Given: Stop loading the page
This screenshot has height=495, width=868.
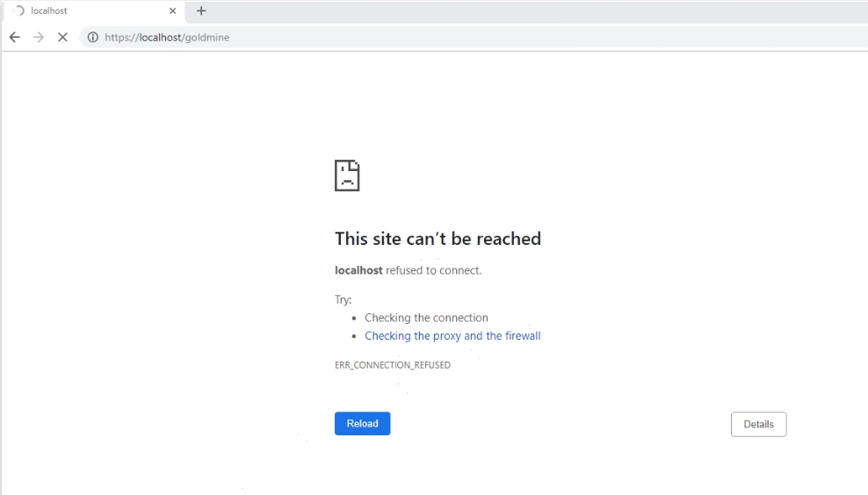Looking at the screenshot, I should point(62,38).
